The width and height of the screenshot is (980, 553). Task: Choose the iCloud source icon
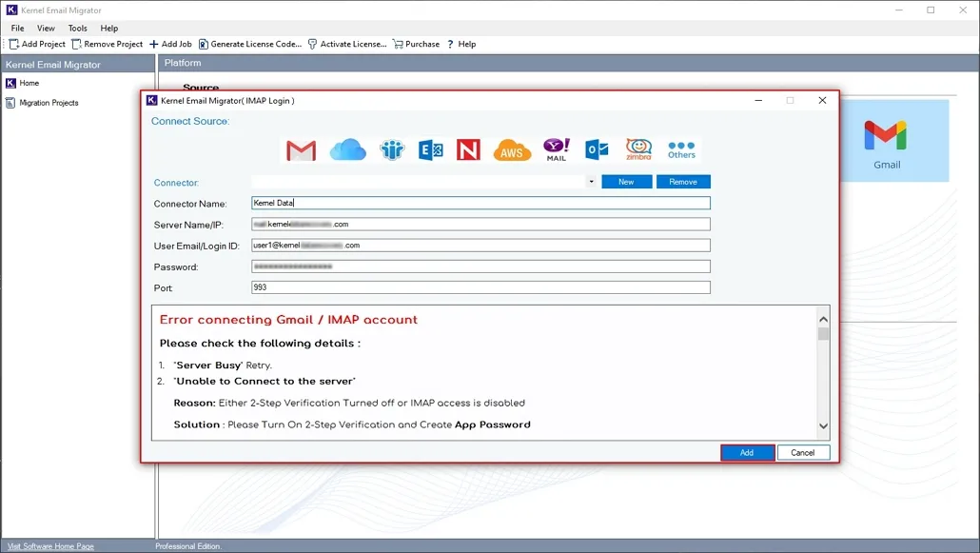point(348,148)
